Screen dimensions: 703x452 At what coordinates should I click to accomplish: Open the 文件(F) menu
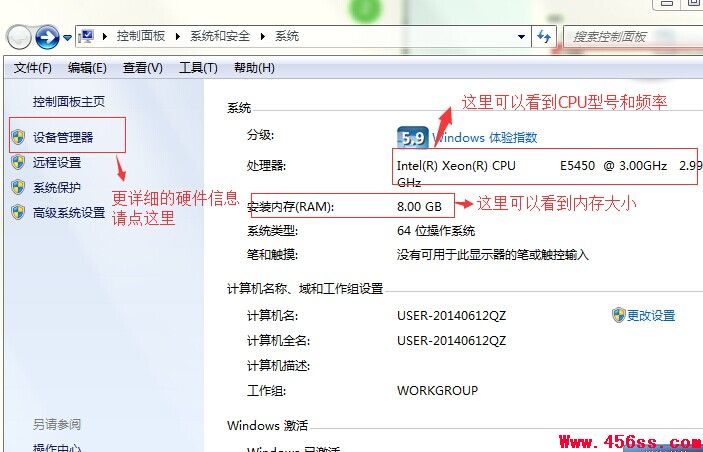33,68
